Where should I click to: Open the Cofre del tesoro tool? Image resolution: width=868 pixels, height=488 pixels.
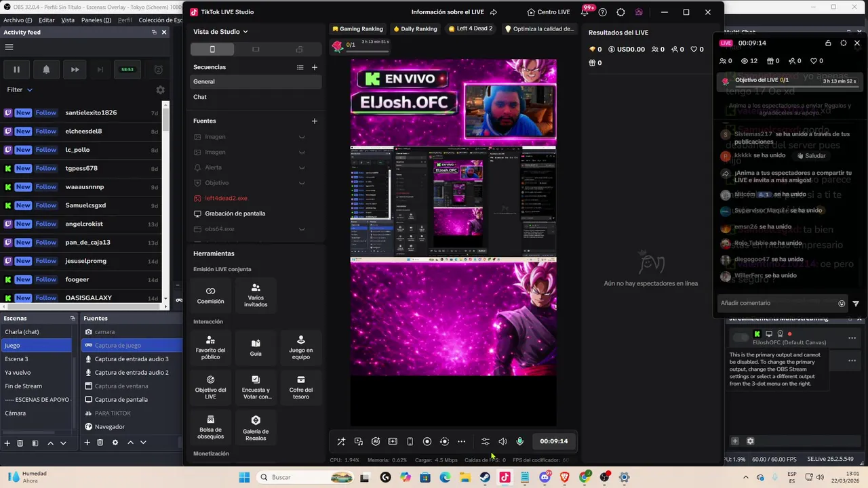[x=301, y=388]
